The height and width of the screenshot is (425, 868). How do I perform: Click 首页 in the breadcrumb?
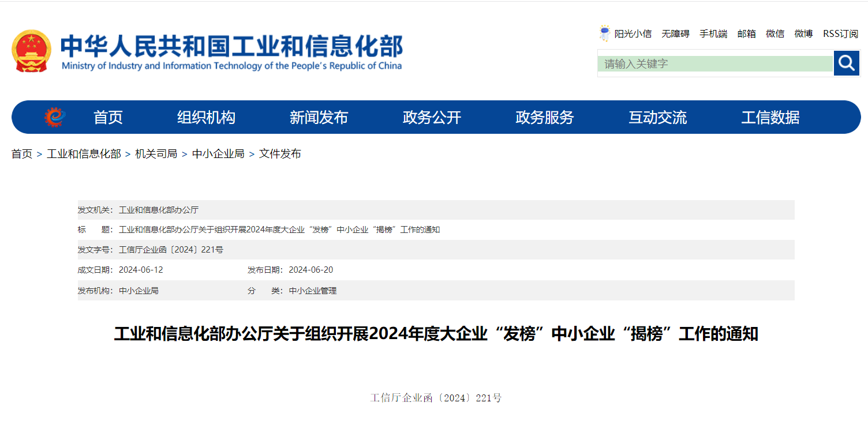click(22, 154)
